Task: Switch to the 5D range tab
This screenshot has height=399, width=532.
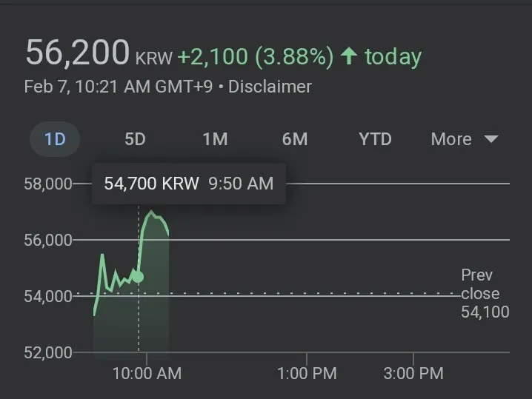Action: (x=135, y=139)
